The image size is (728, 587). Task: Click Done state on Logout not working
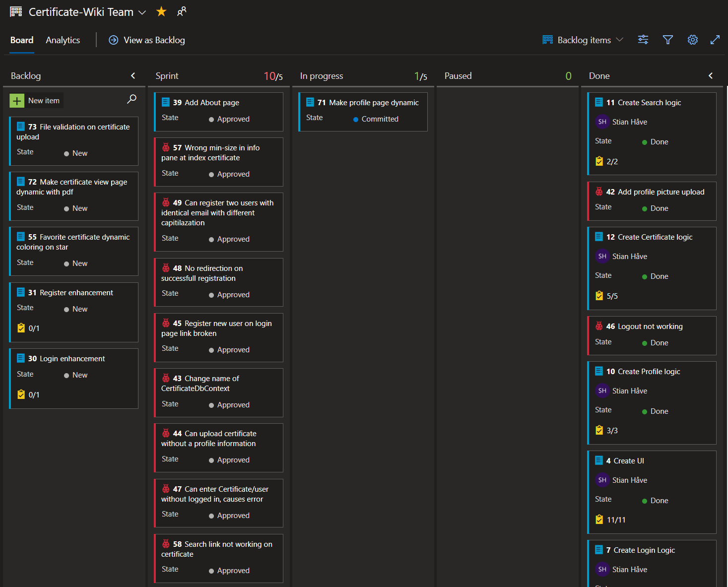[x=655, y=343]
